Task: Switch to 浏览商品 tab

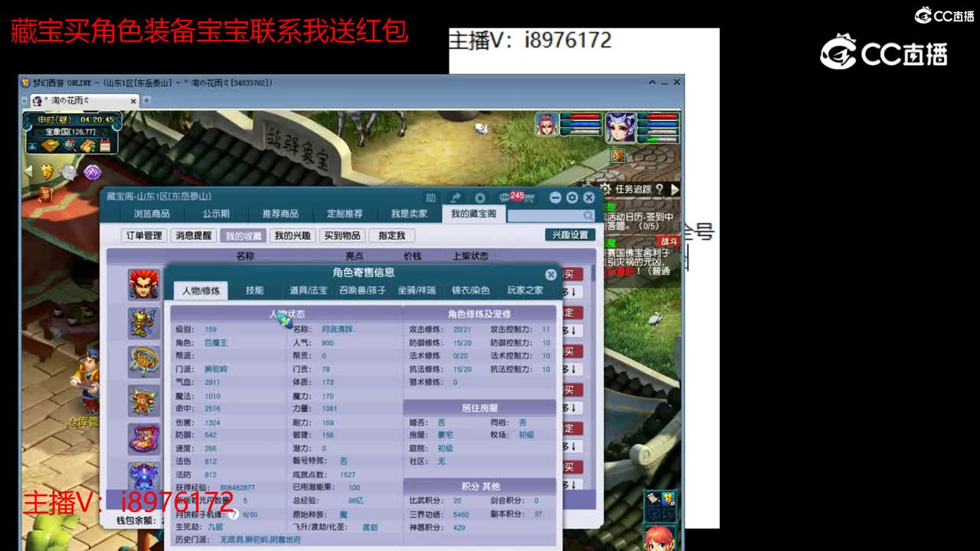Action: (152, 214)
